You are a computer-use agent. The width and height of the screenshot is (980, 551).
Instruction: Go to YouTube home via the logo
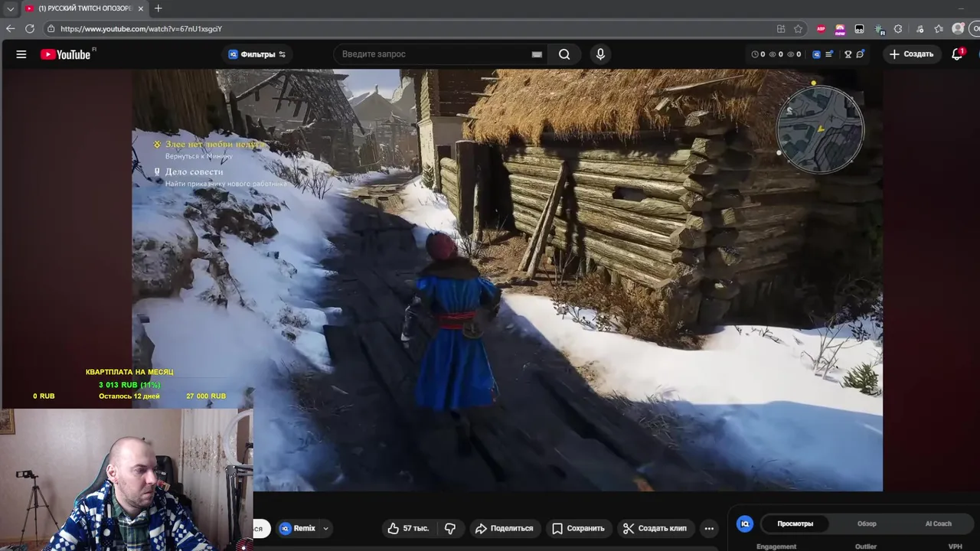click(66, 54)
